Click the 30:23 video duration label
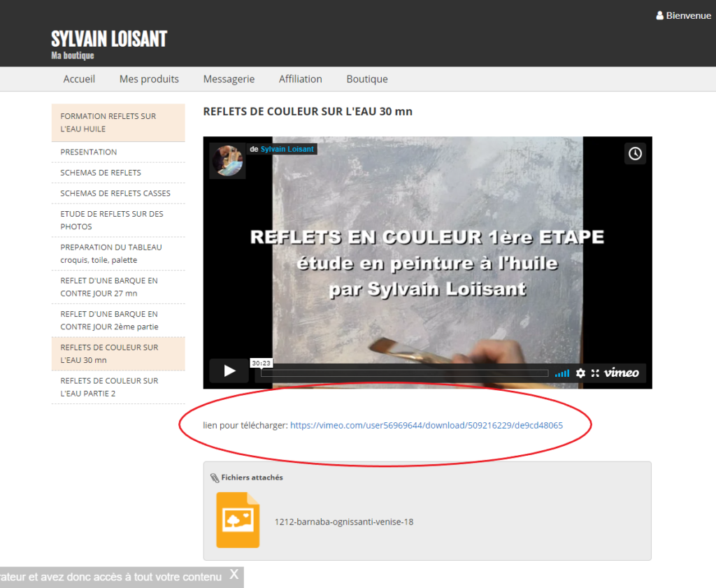 [x=262, y=363]
